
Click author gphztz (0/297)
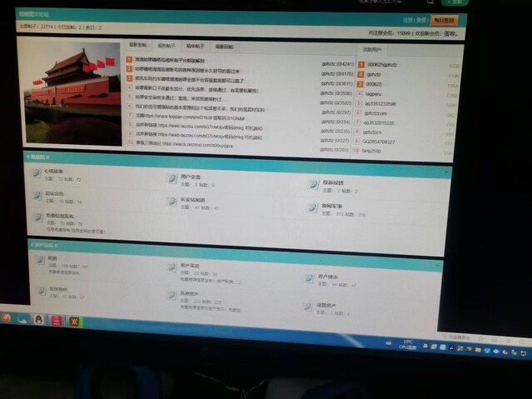point(336,112)
